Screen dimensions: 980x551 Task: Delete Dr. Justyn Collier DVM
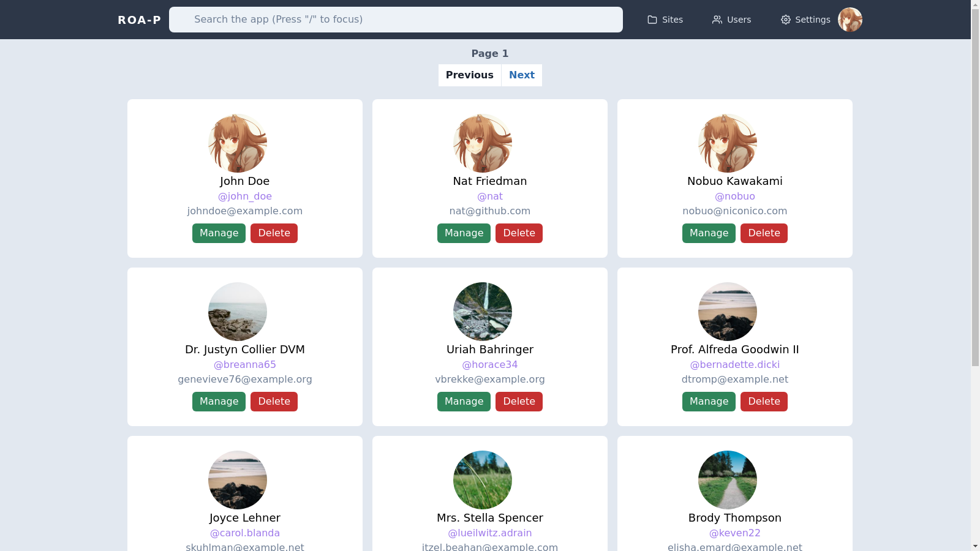[x=274, y=401]
